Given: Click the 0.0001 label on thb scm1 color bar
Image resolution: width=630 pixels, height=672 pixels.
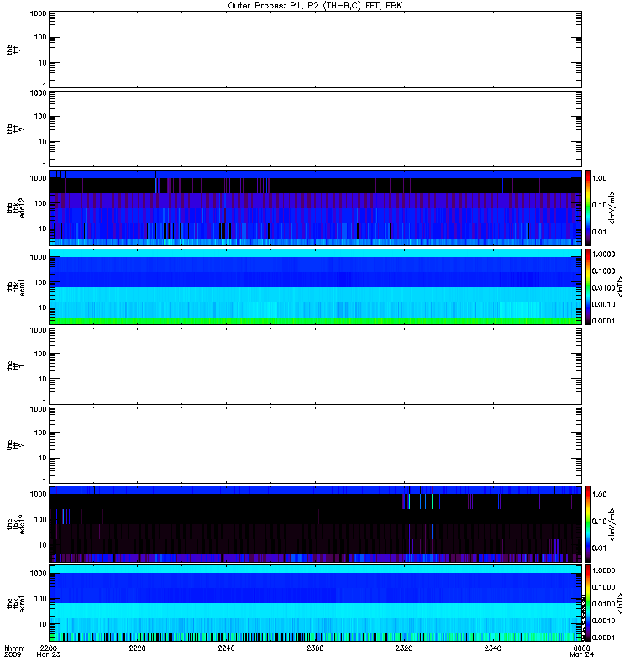Looking at the screenshot, I should (603, 321).
